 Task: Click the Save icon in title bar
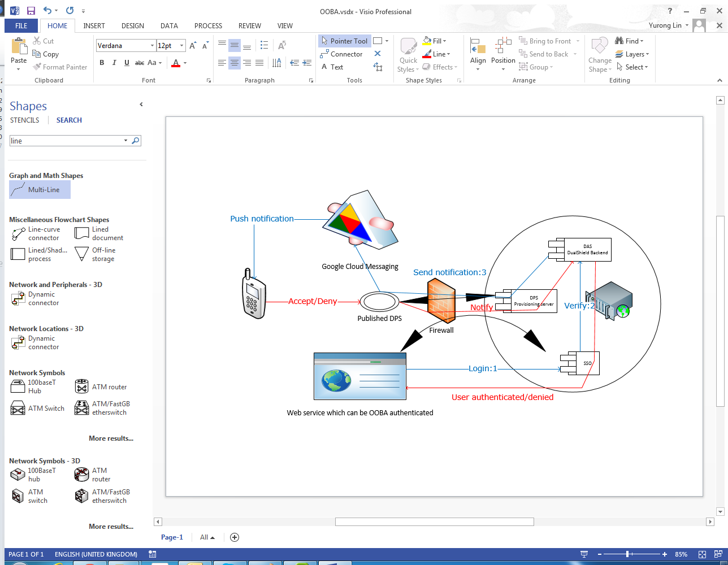(31, 11)
